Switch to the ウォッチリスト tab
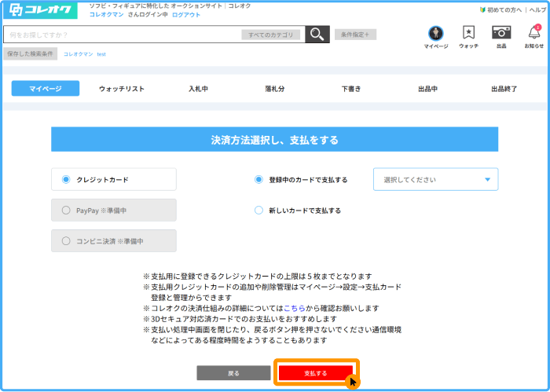 122,89
